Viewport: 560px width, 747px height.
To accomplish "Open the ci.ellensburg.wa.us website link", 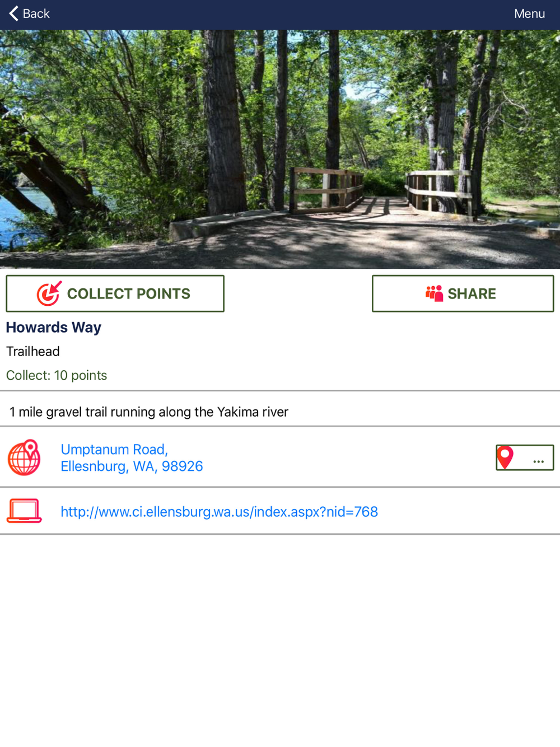I will point(219,511).
